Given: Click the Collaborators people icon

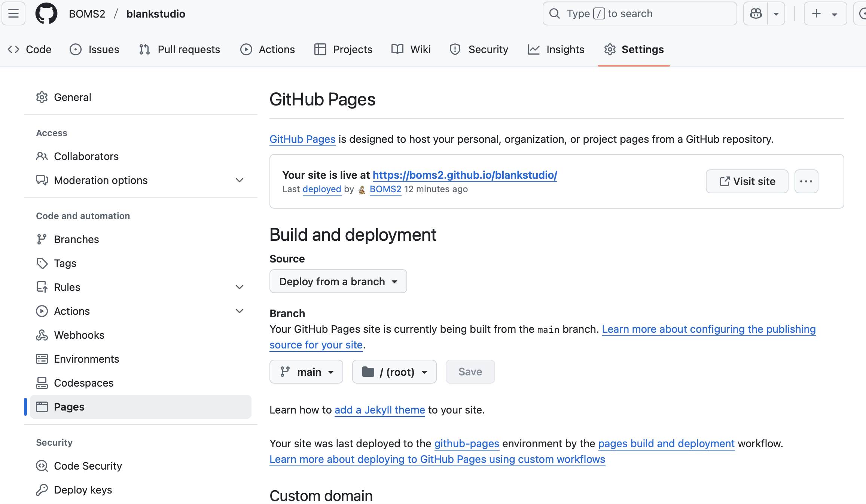Looking at the screenshot, I should tap(42, 156).
